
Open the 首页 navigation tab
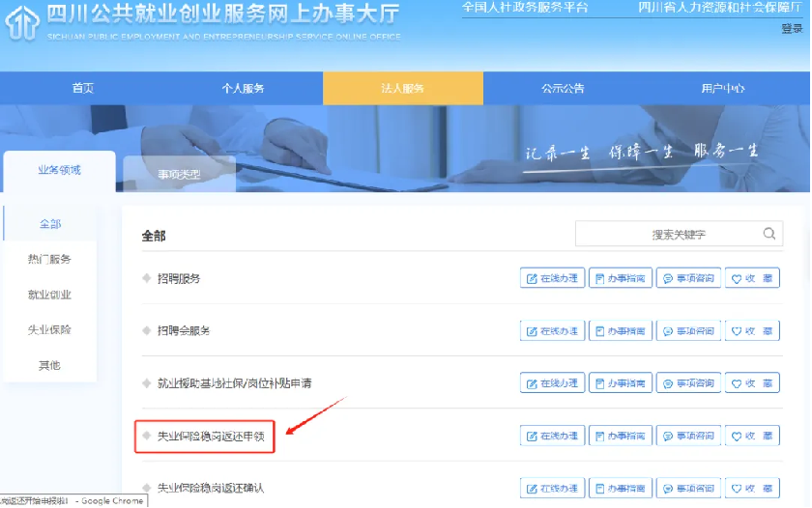[83, 89]
